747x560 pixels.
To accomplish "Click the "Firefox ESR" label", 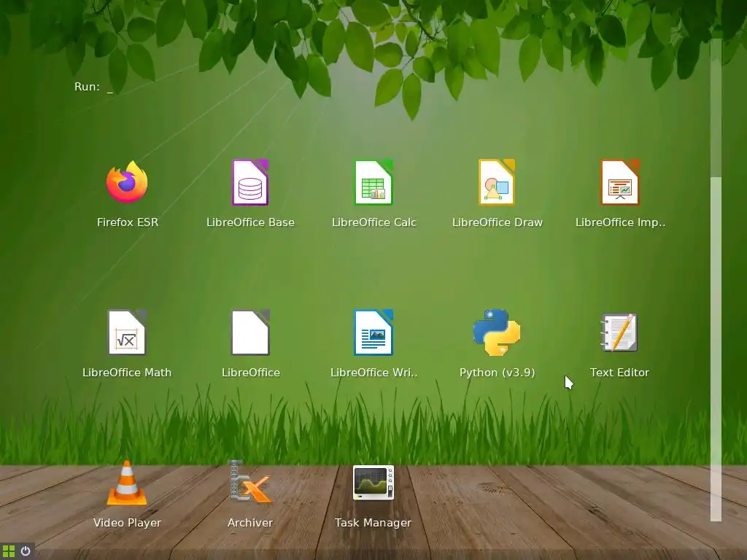I will [x=127, y=222].
